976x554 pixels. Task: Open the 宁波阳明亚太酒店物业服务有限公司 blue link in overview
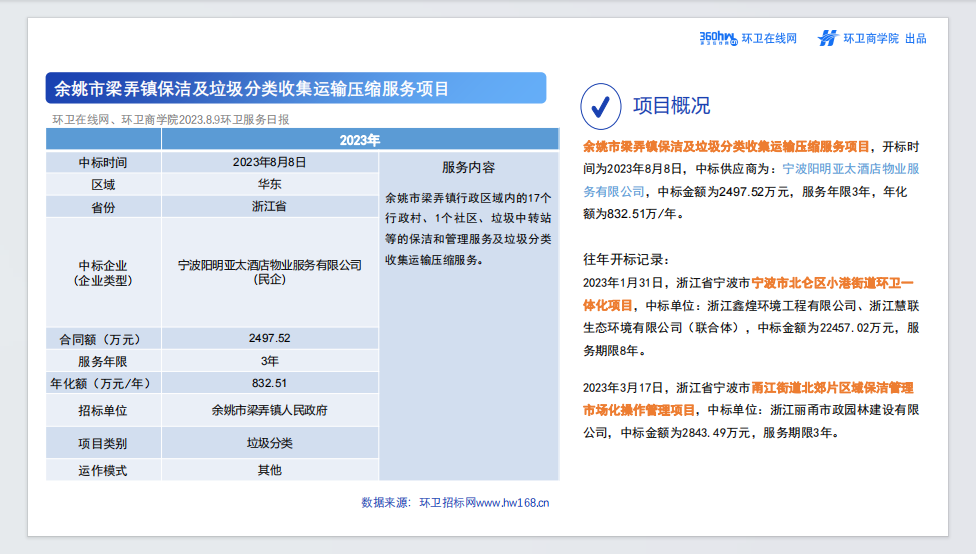(751, 181)
